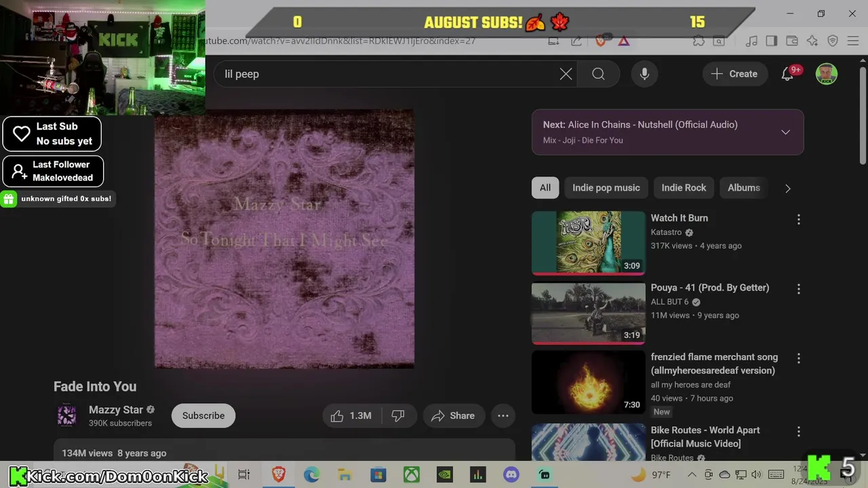Expand the Mix playlist panel chevron
868x488 pixels.
click(x=785, y=132)
